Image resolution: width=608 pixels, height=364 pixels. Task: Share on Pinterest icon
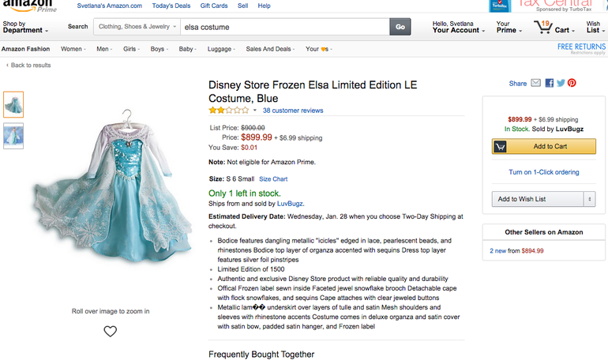[x=572, y=83]
